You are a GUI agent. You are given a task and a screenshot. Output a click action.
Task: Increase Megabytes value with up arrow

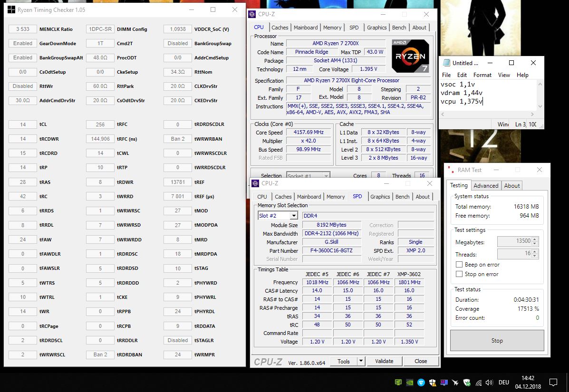(534, 239)
